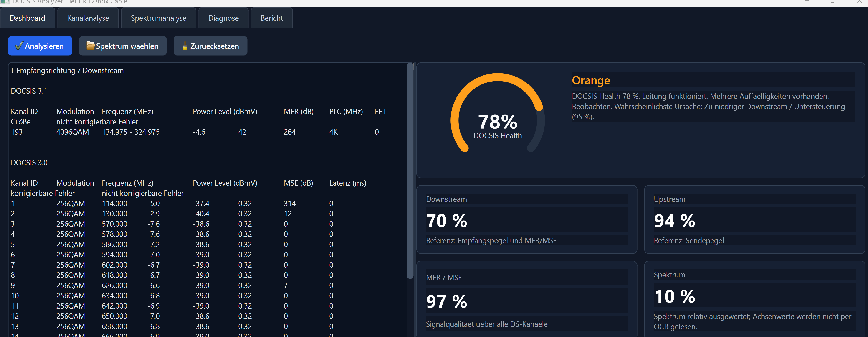This screenshot has height=337, width=868.
Task: Click frequency 658.000 in channel 13 row
Action: tap(115, 327)
